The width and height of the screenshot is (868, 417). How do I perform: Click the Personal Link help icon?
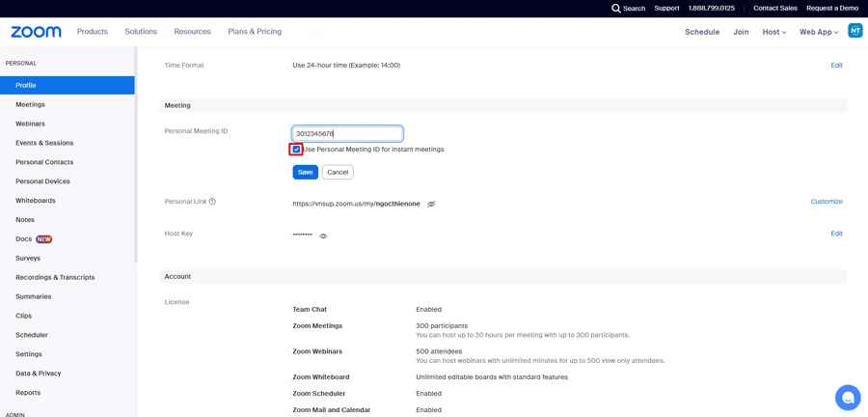[212, 202]
